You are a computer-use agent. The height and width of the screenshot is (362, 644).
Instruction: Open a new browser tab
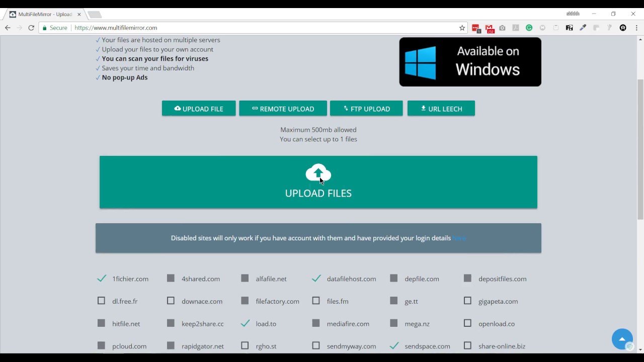[x=95, y=14]
